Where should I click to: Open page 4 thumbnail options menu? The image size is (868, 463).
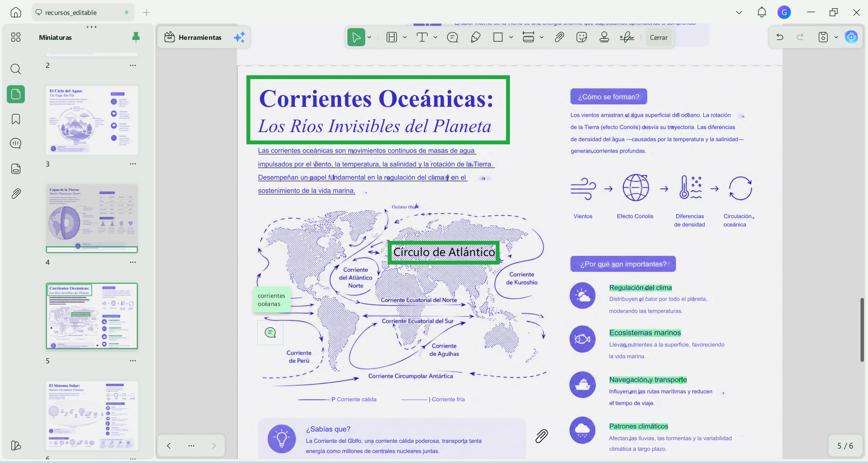(133, 262)
